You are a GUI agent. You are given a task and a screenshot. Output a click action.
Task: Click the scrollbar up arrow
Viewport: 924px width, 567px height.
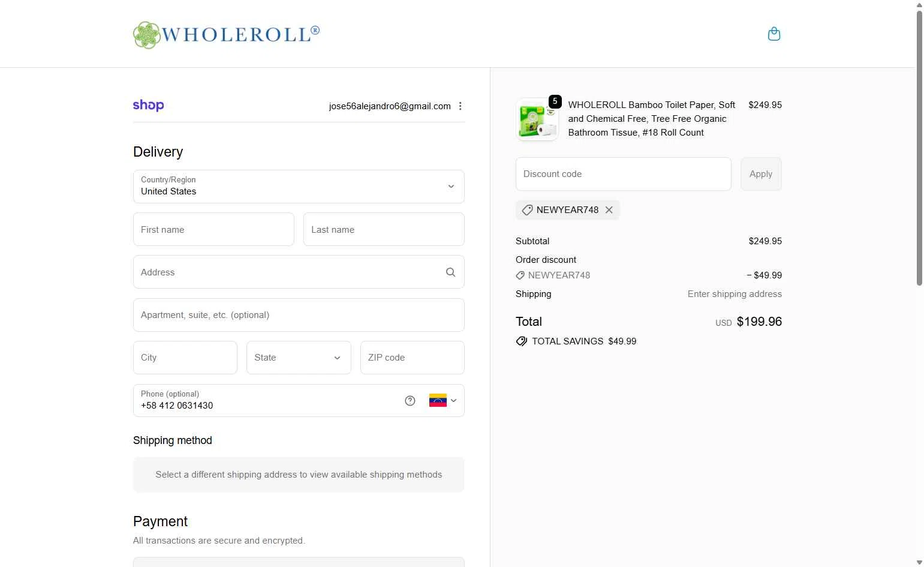(919, 5)
